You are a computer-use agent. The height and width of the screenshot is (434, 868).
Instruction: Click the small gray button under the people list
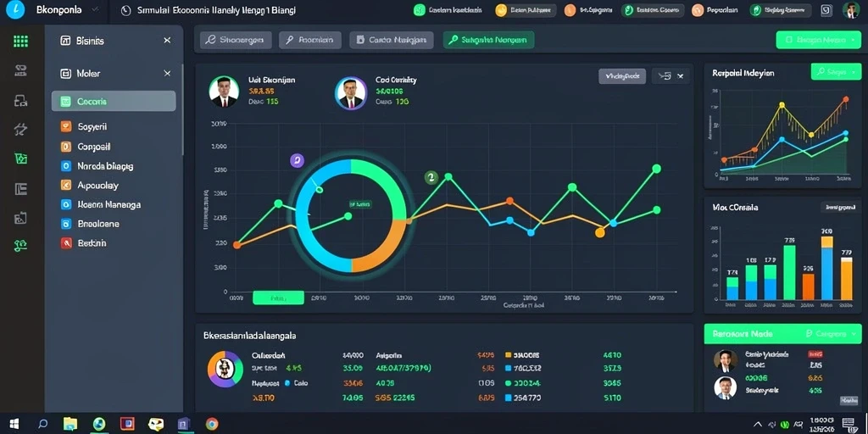(x=848, y=400)
